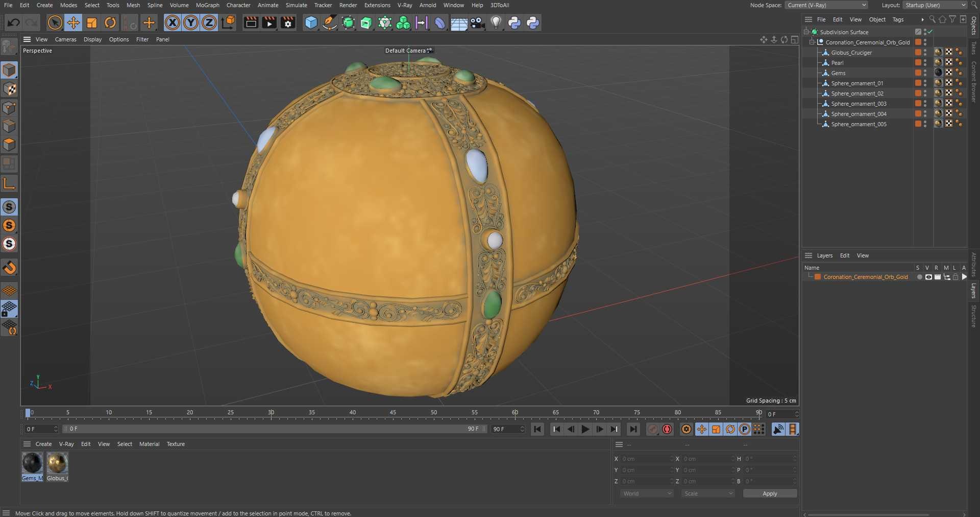Collapse Subdivision Surface tree node

click(x=806, y=32)
